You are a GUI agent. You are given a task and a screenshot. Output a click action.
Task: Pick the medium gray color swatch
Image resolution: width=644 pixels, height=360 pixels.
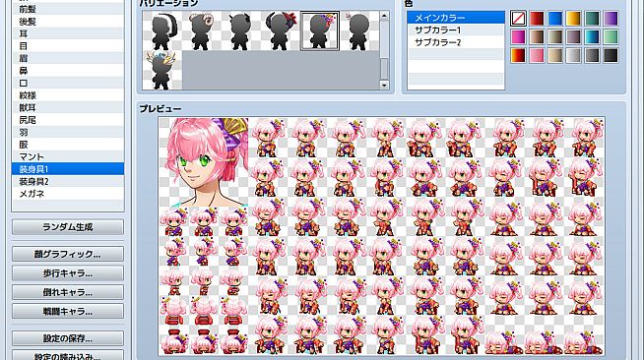pyautogui.click(x=592, y=55)
